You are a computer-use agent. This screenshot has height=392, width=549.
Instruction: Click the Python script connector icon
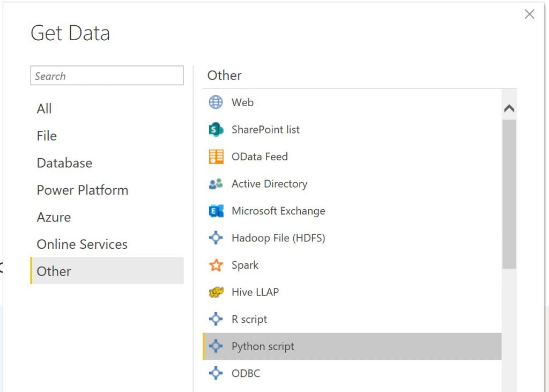215,346
